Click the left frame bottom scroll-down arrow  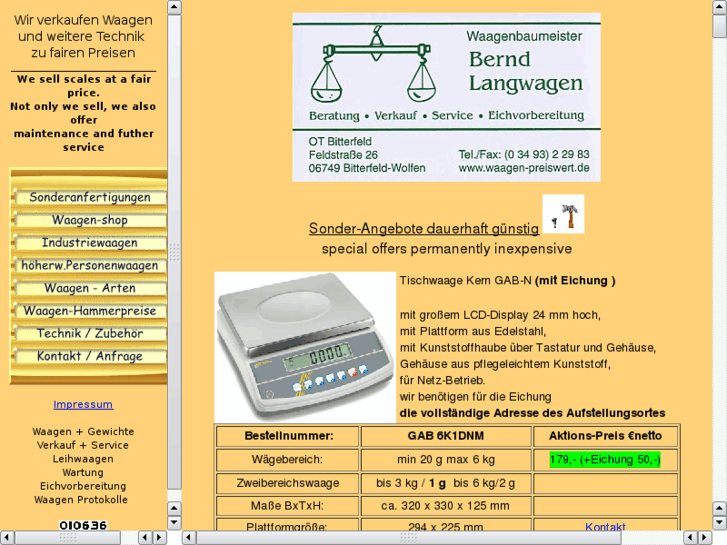click(x=174, y=523)
